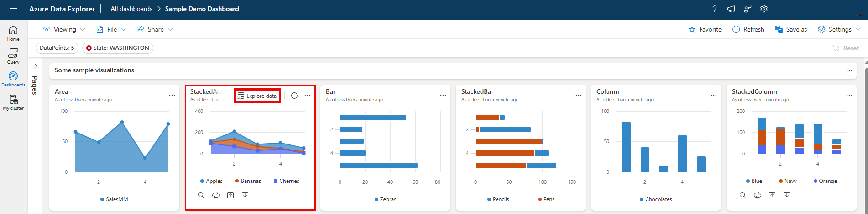
Task: Toggle Apples series in StackedArea legend
Action: [x=211, y=181]
